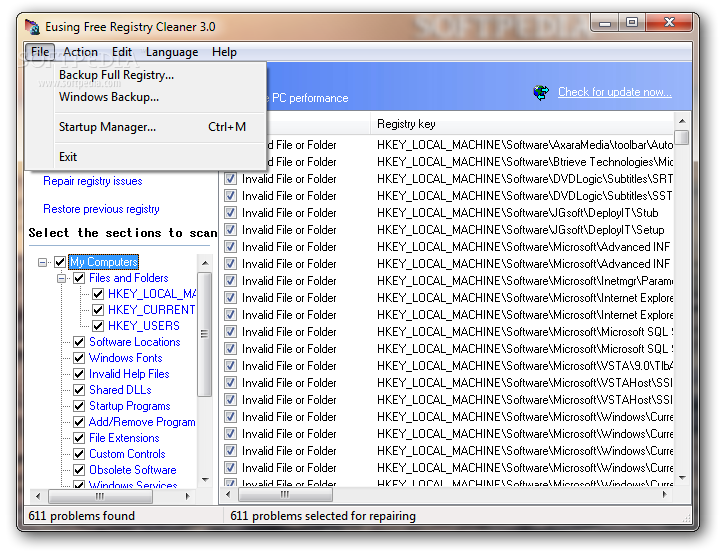Toggle the Add/Remove Program checkbox

tap(79, 422)
